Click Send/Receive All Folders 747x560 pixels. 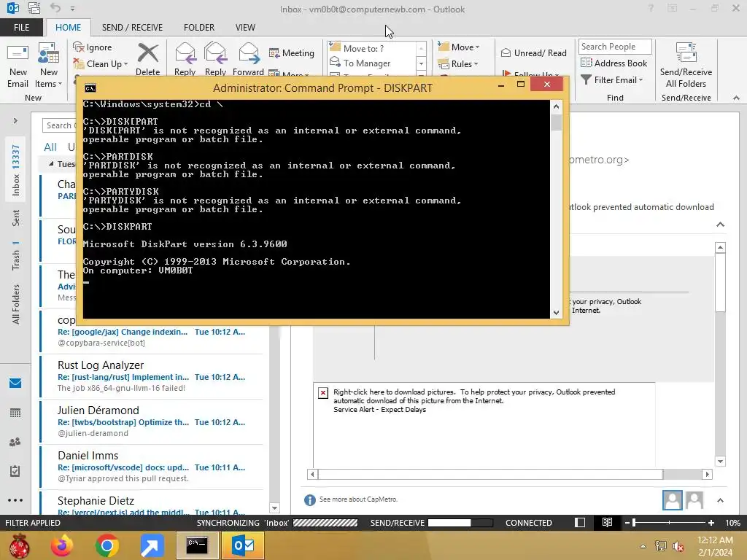pos(686,65)
